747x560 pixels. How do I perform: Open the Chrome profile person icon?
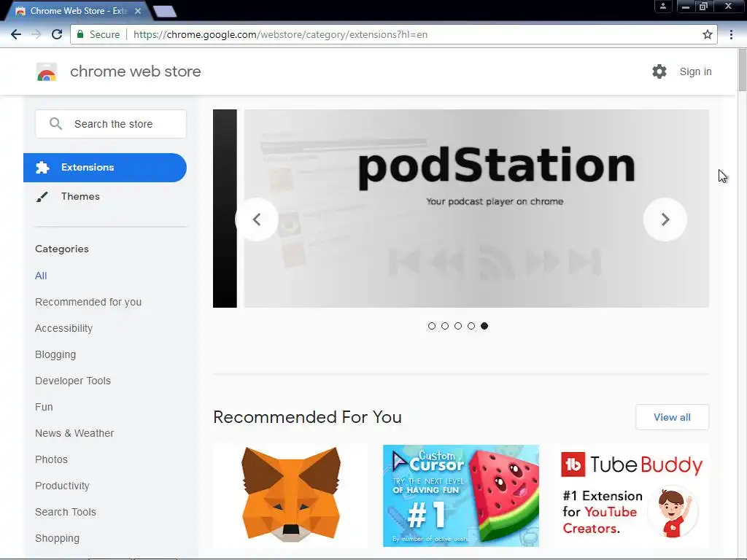click(x=663, y=6)
